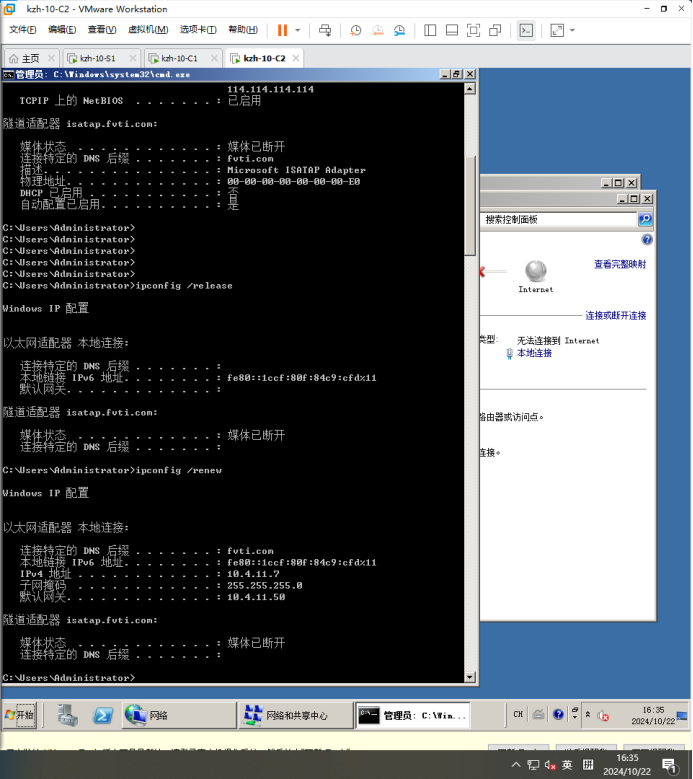693x779 pixels.
Task: Click the host network tray icon
Action: (533, 765)
